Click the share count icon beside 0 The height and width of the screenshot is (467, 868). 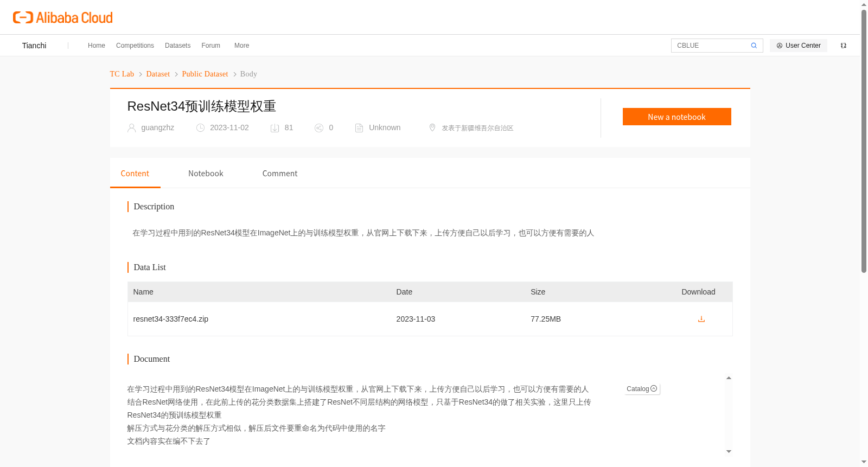pos(319,128)
